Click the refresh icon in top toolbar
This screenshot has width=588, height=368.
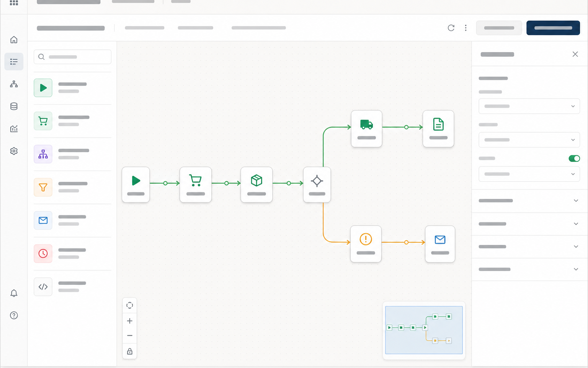pos(451,28)
